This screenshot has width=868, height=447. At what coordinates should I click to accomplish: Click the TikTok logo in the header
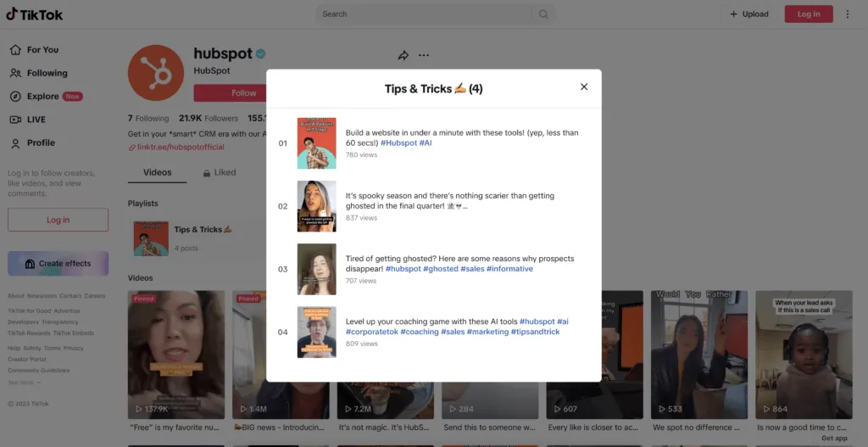coord(34,14)
